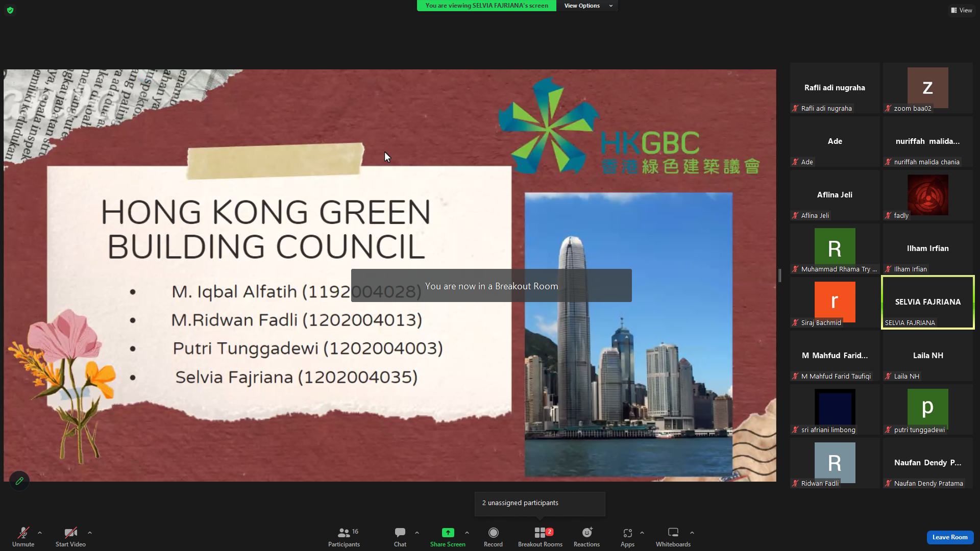The image size is (980, 551).
Task: Open Reactions menu
Action: (x=586, y=537)
